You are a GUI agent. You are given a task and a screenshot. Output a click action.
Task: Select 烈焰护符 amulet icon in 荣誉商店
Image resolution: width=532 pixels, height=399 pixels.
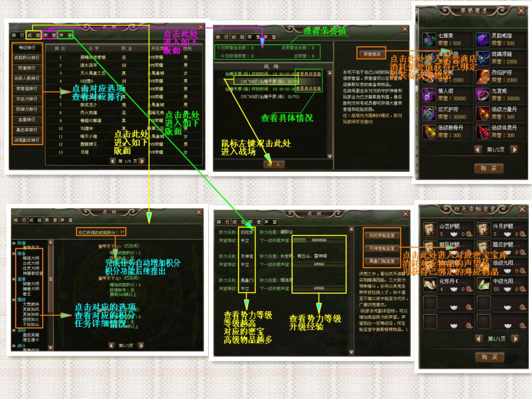482,77
